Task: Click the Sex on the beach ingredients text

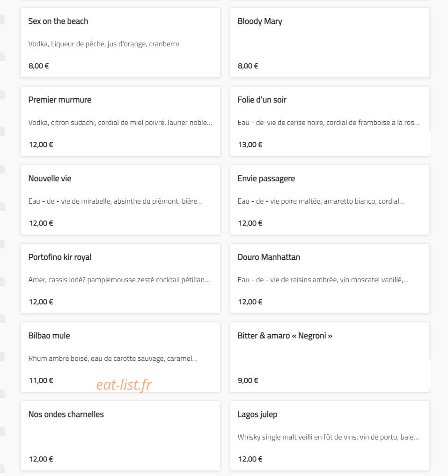Action: (x=104, y=44)
